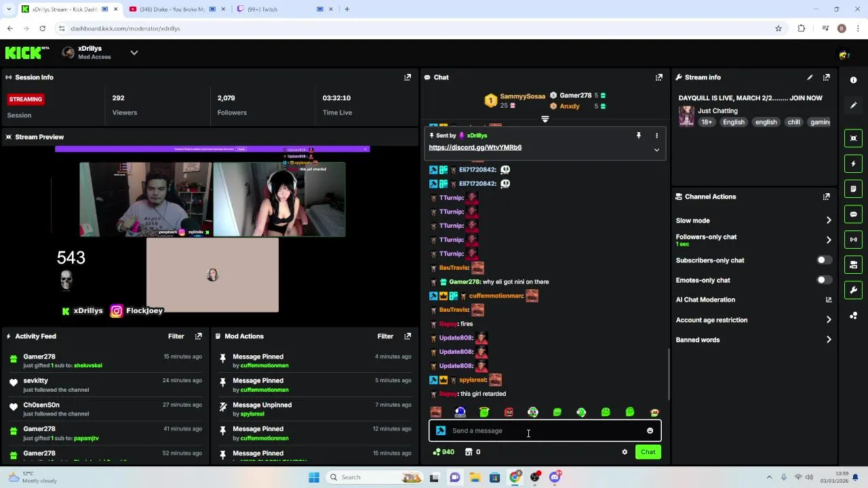Pop out the Mod Actions panel
868x488 pixels.
pyautogui.click(x=408, y=336)
